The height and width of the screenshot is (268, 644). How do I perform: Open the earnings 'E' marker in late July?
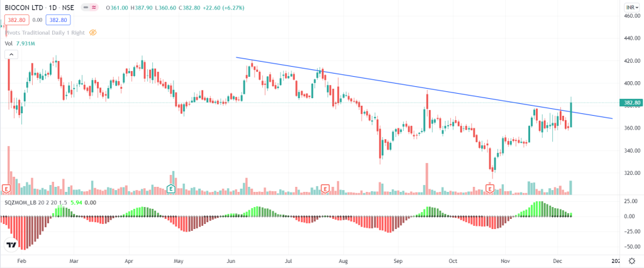[x=325, y=188]
